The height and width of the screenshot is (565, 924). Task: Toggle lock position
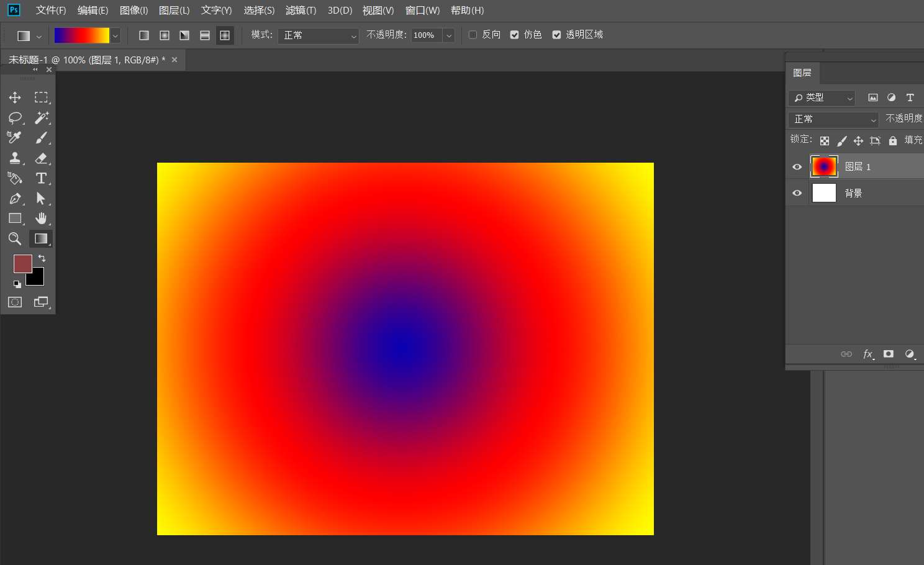(x=858, y=141)
